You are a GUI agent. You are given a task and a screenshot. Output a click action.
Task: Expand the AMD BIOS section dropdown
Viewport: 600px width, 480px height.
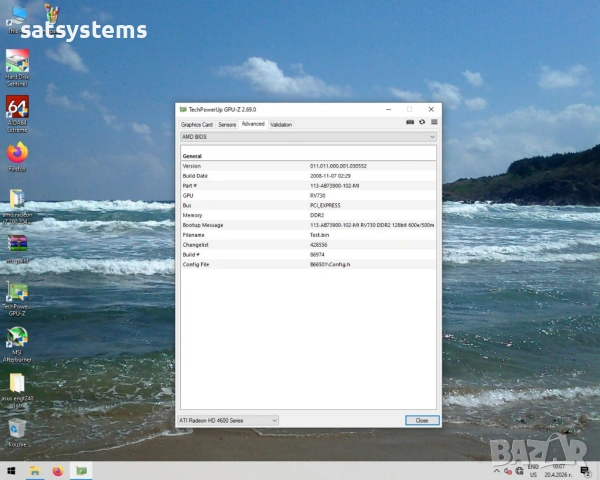tap(308, 137)
